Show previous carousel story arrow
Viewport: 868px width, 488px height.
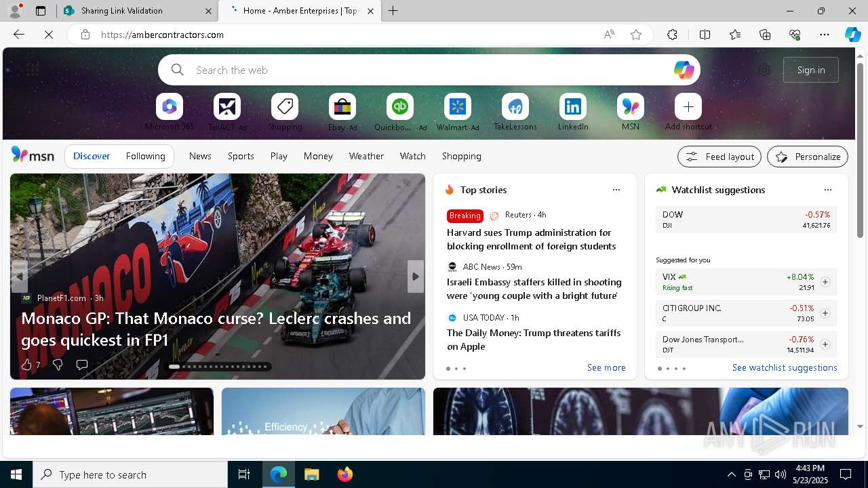click(x=20, y=277)
